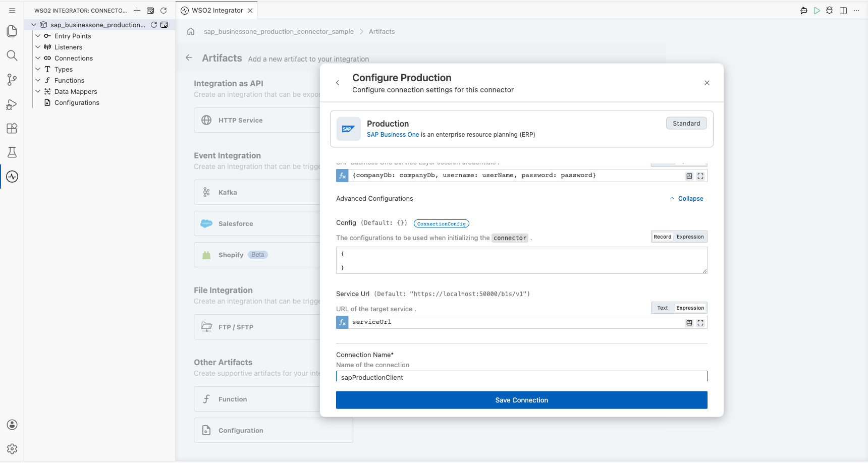This screenshot has height=463, width=868.
Task: Expand Entry Points tree node
Action: [x=38, y=36]
